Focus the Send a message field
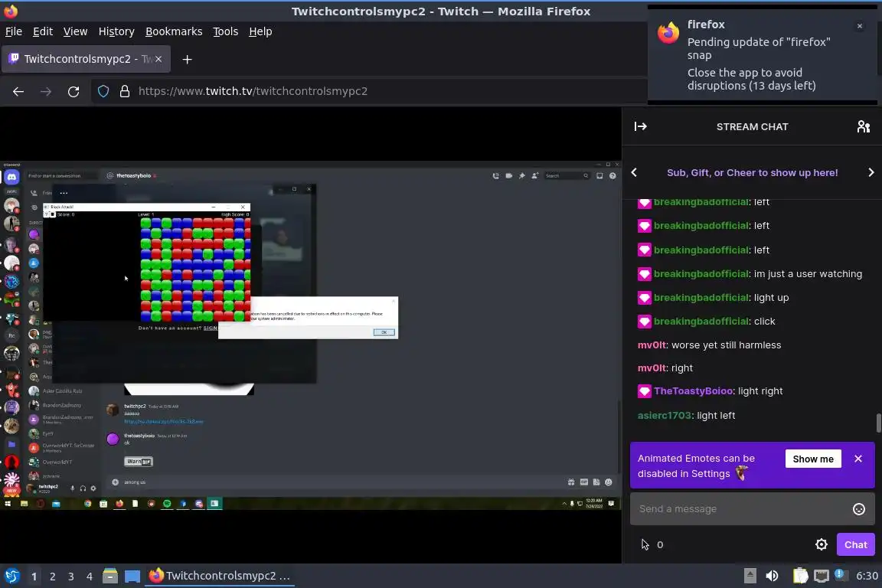Viewport: 882px width, 588px height. coord(741,508)
